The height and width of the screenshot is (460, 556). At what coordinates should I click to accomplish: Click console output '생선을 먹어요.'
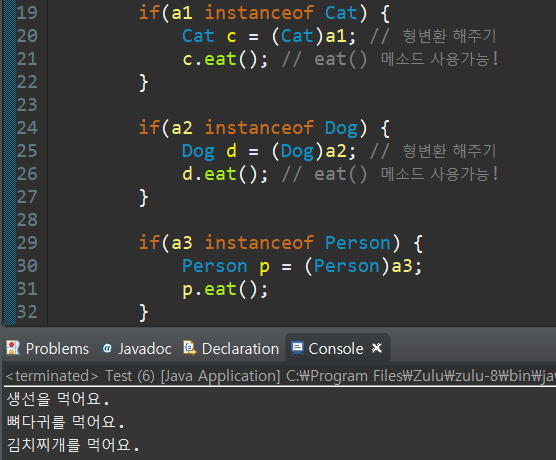tap(58, 399)
